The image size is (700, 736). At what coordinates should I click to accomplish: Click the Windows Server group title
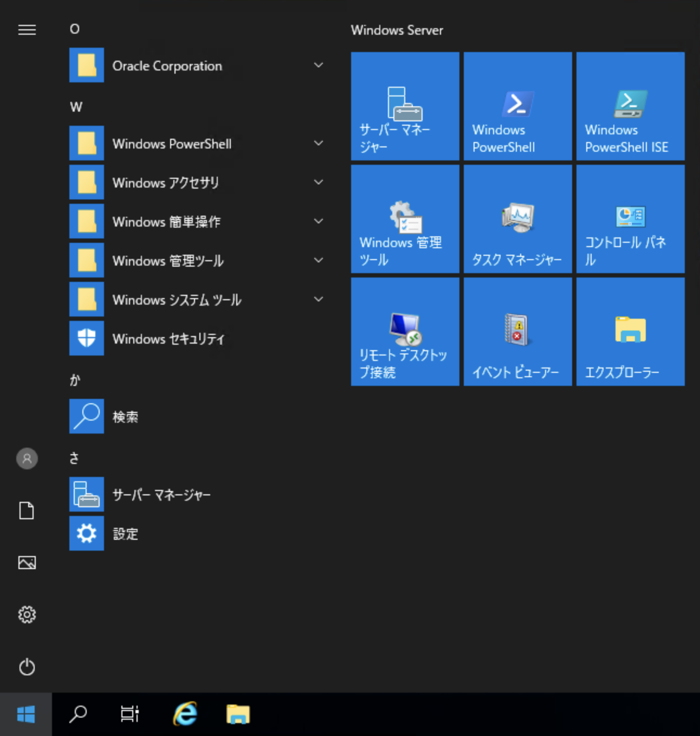tap(397, 30)
